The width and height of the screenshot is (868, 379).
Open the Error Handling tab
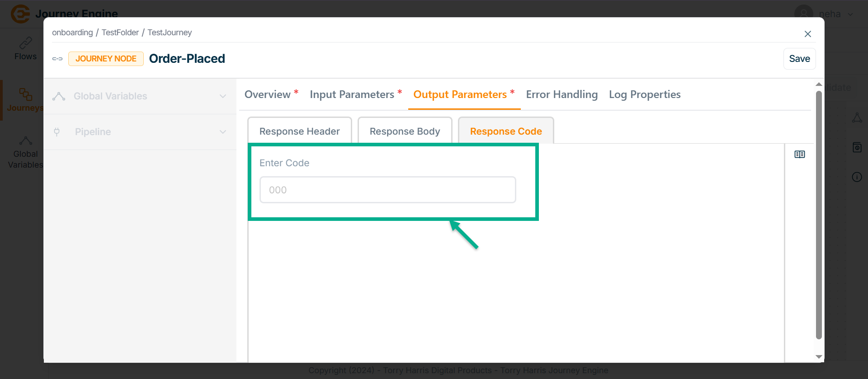tap(561, 94)
